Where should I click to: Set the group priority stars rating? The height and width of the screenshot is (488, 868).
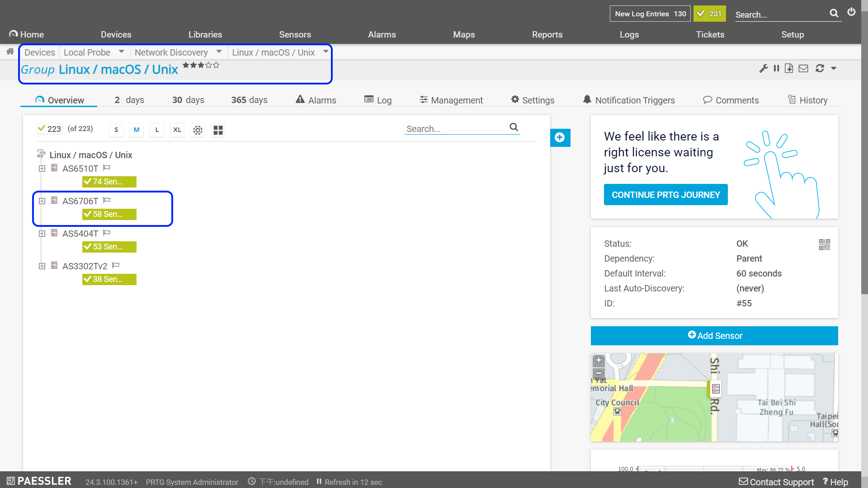(201, 65)
